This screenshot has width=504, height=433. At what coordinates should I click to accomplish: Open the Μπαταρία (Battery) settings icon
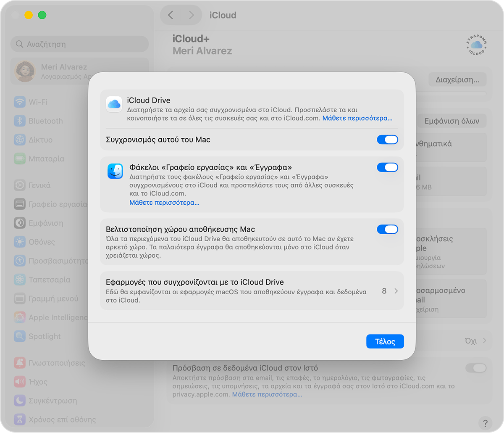(x=20, y=158)
